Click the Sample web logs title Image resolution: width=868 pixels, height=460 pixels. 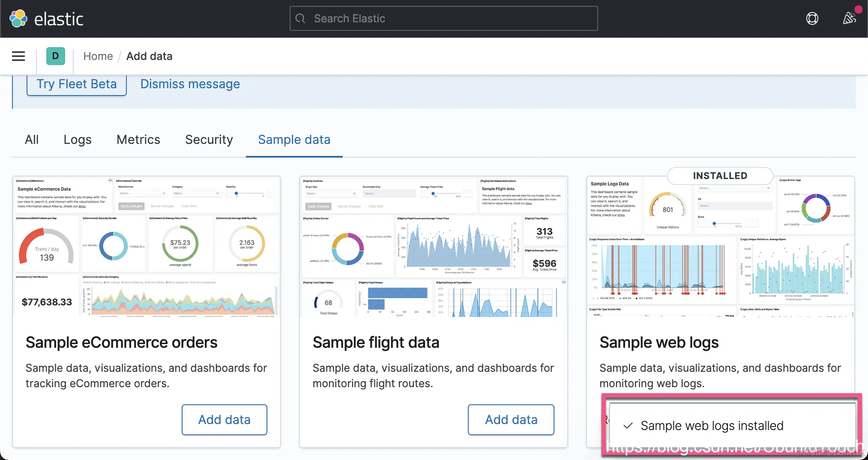(659, 343)
